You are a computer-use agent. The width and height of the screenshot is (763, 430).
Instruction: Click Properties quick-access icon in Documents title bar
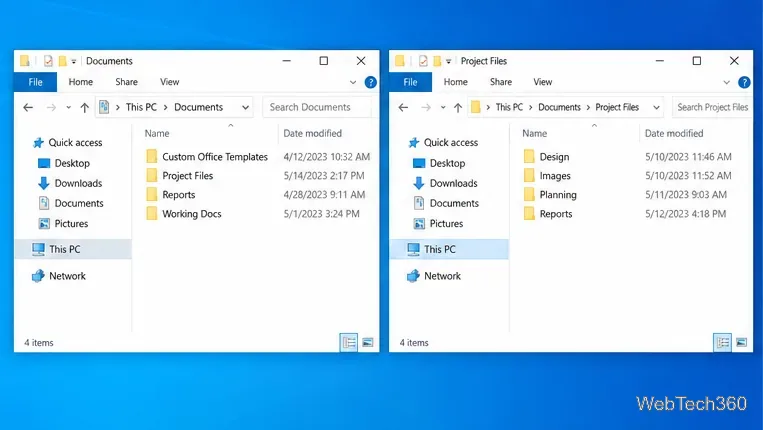click(x=48, y=61)
